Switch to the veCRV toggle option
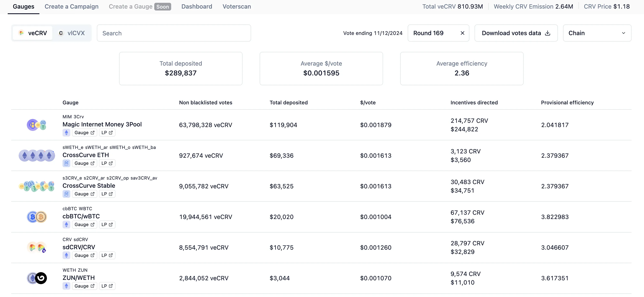This screenshot has height=297, width=644. [x=33, y=33]
